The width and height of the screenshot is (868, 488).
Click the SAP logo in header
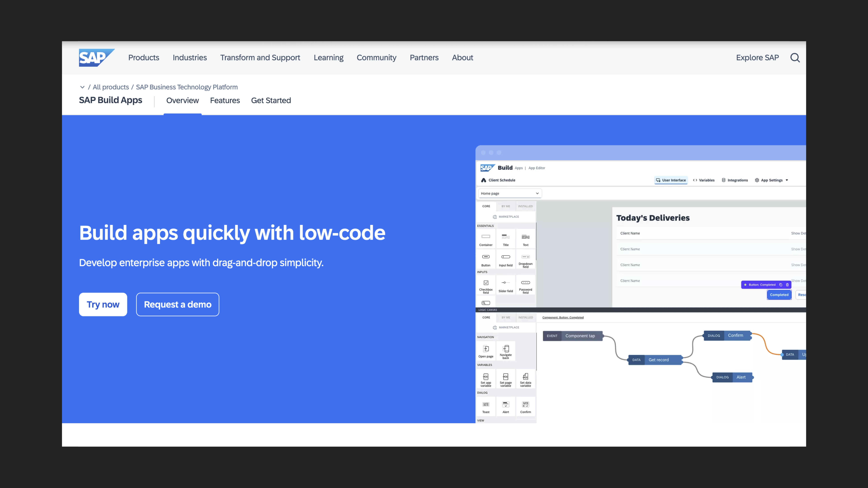click(x=96, y=58)
